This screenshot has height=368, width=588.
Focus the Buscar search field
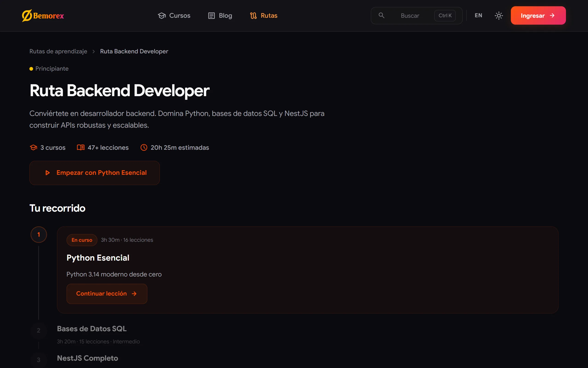pyautogui.click(x=416, y=16)
